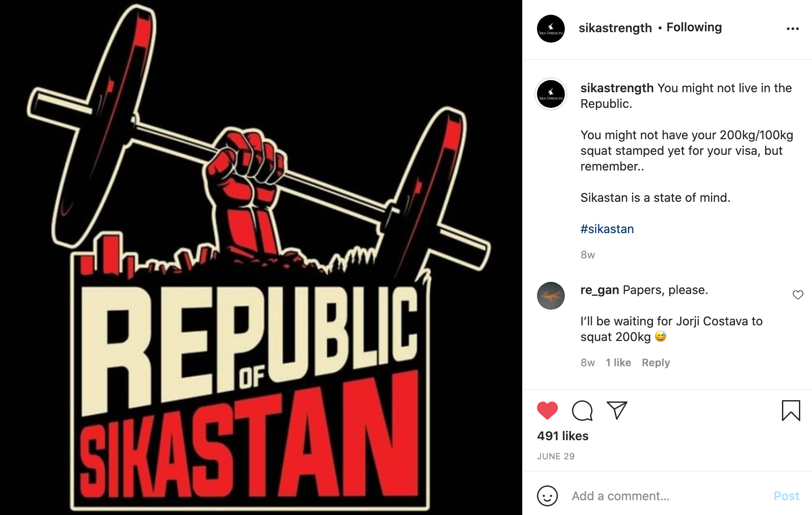This screenshot has height=515, width=812.
Task: Reply to re_gan's comment
Action: point(656,363)
